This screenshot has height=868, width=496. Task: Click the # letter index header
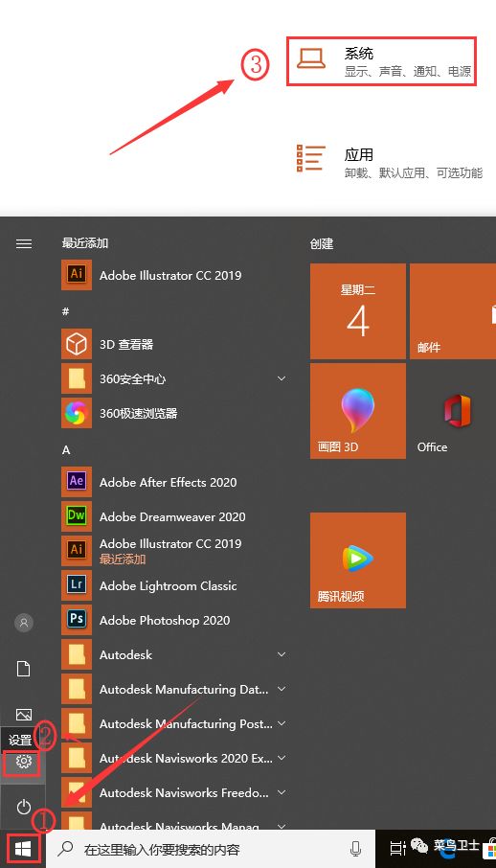(65, 311)
